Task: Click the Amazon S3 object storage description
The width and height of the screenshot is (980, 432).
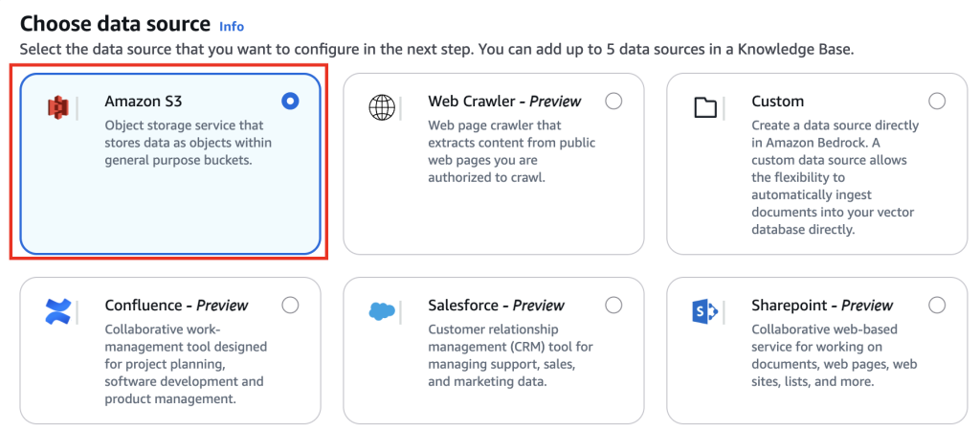Action: click(x=189, y=143)
